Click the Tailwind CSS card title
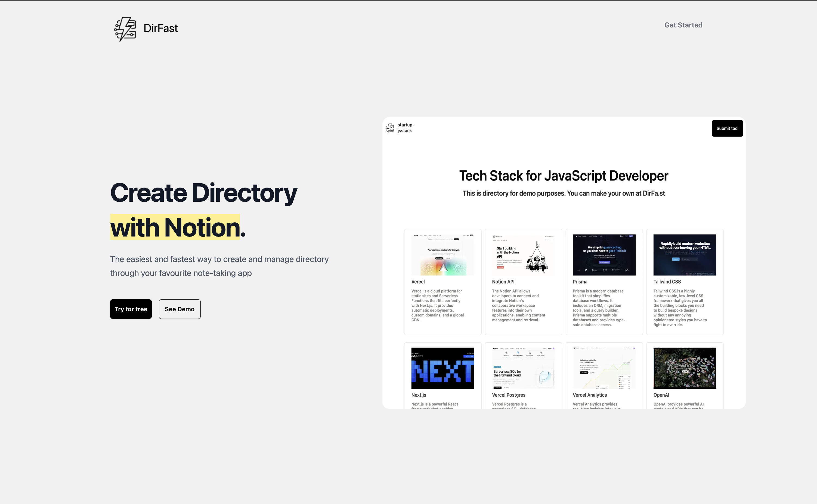 click(667, 282)
